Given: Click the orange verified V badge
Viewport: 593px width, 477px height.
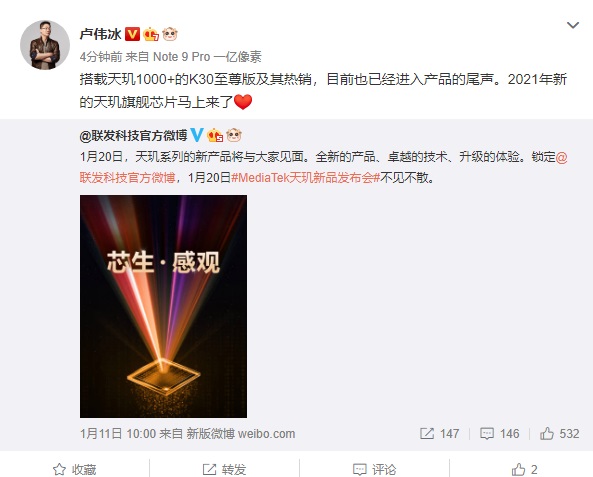Looking at the screenshot, I should coord(132,34).
